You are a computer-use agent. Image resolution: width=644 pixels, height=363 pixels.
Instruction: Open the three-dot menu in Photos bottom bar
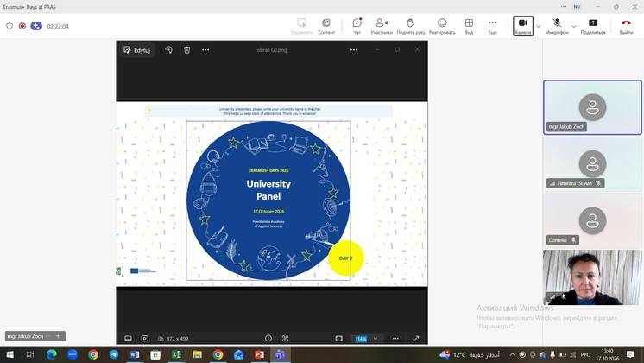[395, 338]
